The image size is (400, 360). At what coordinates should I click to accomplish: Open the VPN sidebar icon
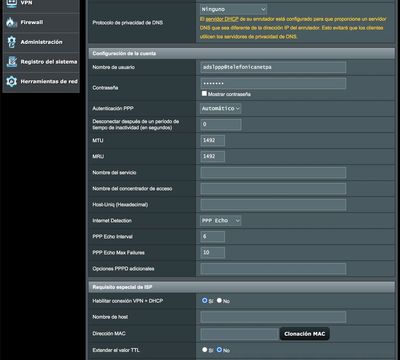11,3
